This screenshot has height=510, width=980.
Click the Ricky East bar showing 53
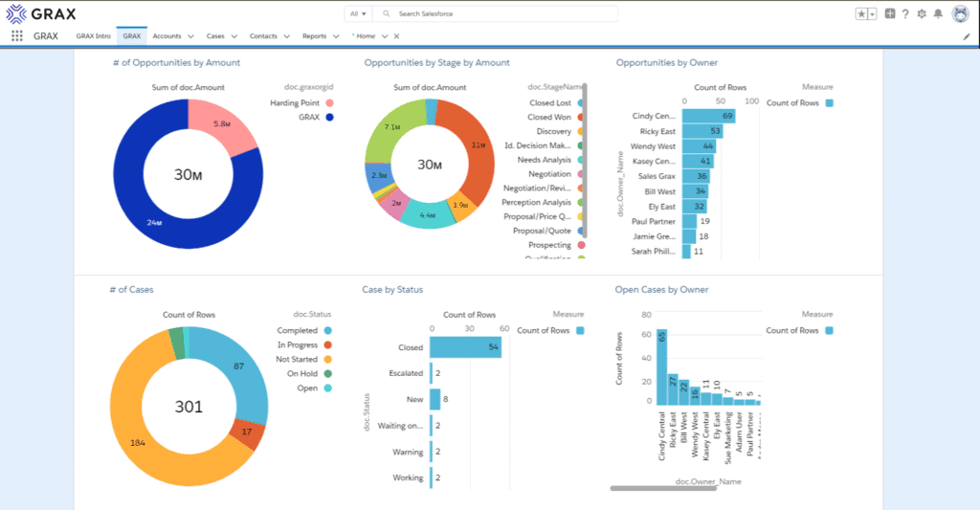(702, 131)
